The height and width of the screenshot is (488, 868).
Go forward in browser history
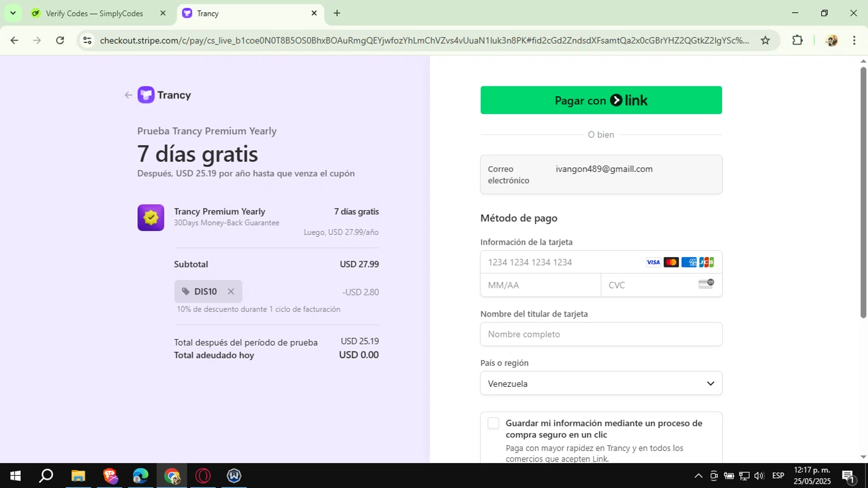click(x=37, y=40)
